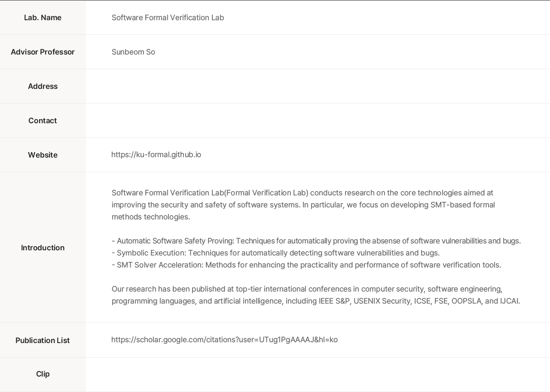Click the empty Address value cell
This screenshot has width=550, height=392.
point(318,86)
